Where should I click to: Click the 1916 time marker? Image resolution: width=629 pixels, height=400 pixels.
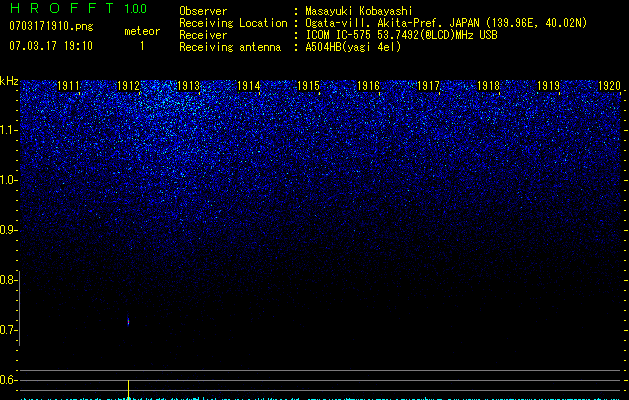click(368, 86)
